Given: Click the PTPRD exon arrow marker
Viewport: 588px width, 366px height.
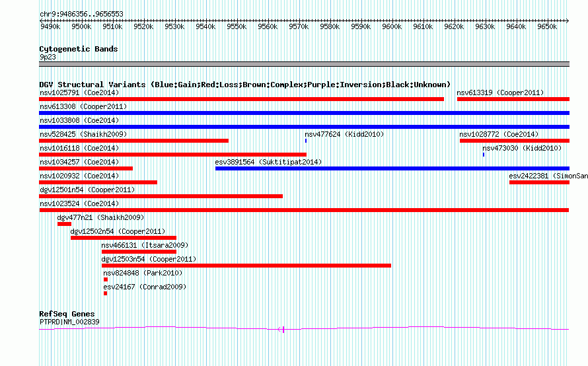Looking at the screenshot, I should coord(281,329).
